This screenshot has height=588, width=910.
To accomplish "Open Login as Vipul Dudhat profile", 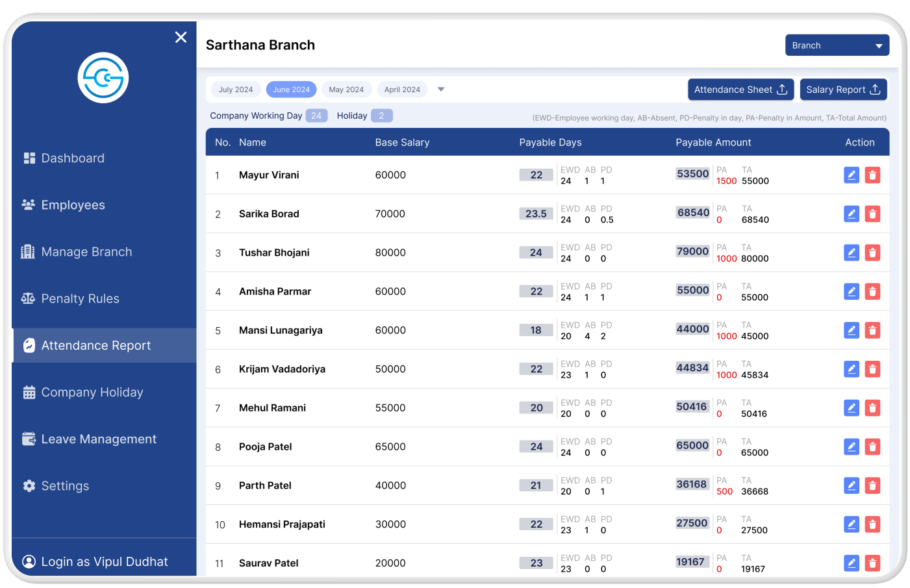I will [104, 561].
